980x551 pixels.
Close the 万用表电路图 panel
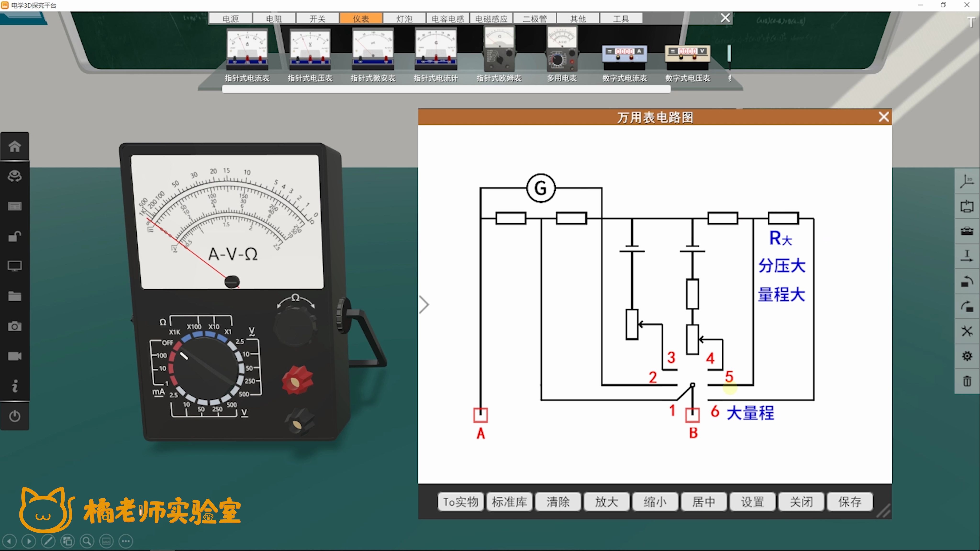883,117
